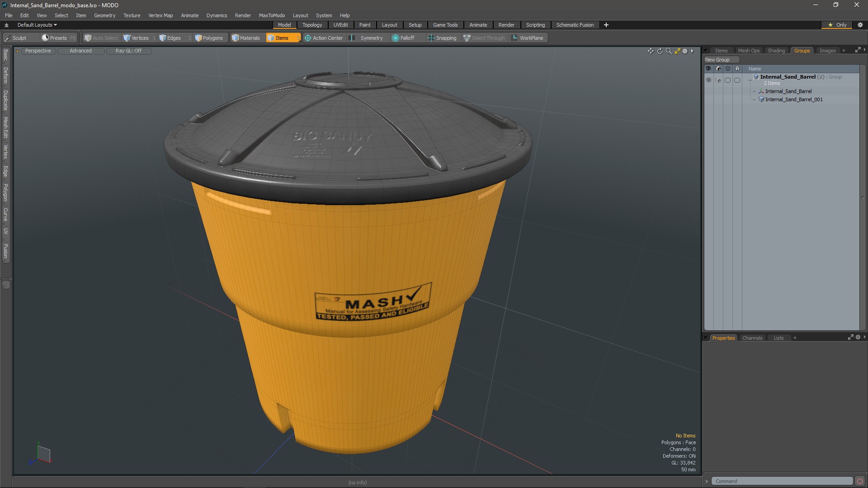The width and height of the screenshot is (868, 488).
Task: Click the record button beside Command field
Action: click(x=860, y=481)
